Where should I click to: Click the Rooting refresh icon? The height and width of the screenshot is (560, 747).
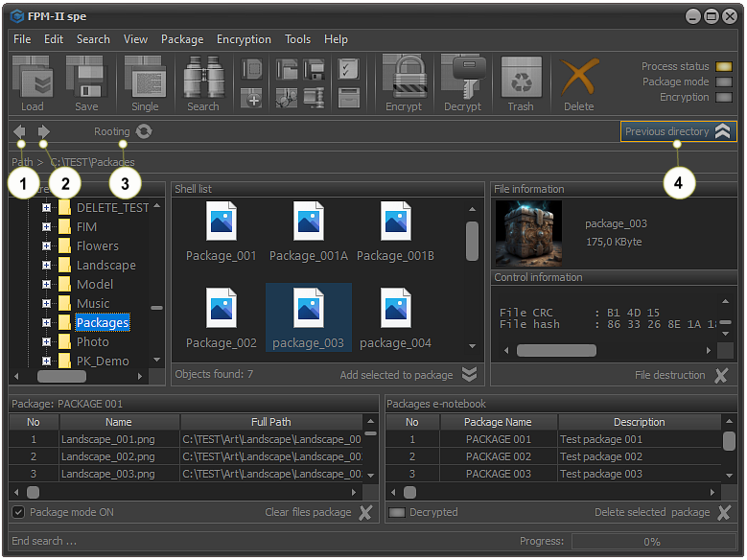pos(144,131)
